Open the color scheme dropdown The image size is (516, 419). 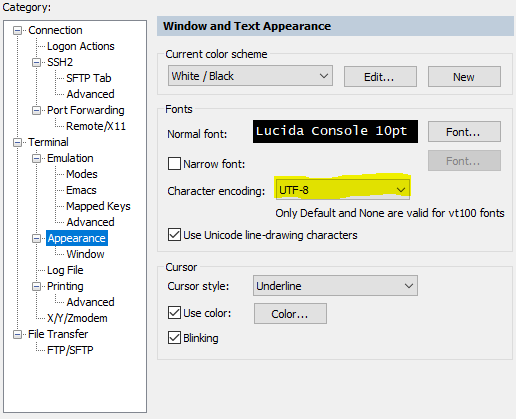coord(250,76)
